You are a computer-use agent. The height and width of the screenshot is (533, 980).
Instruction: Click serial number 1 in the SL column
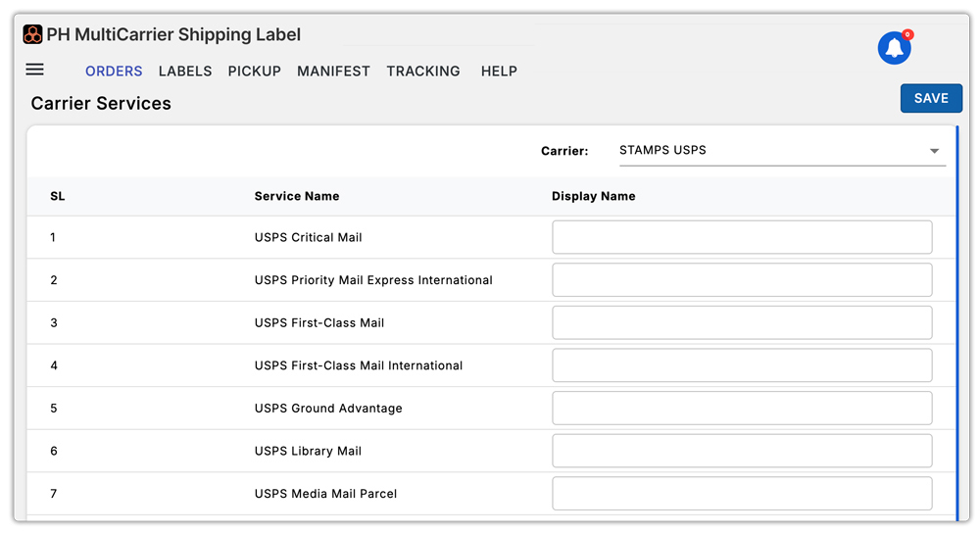tap(53, 237)
